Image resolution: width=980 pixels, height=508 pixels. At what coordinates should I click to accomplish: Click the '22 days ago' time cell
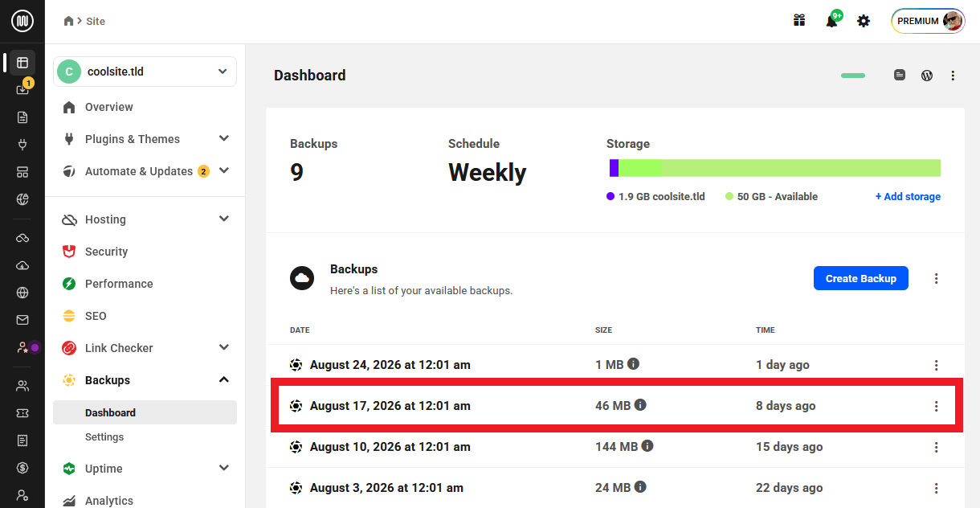coord(790,488)
